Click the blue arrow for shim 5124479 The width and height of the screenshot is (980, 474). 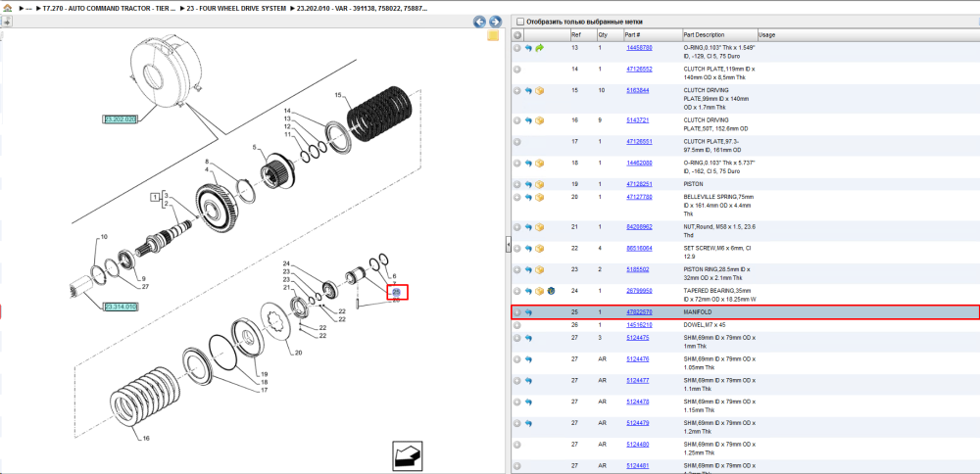(x=528, y=423)
